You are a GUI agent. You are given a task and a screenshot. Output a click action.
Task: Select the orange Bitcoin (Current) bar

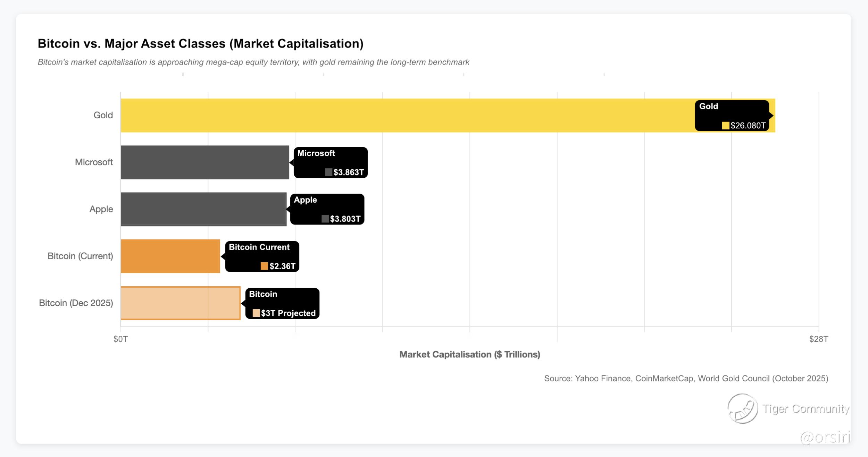click(x=170, y=256)
